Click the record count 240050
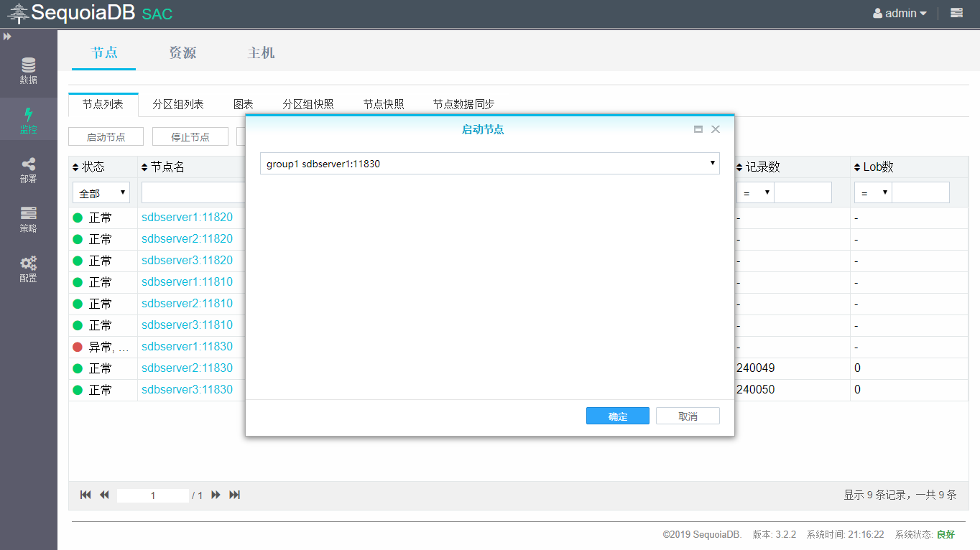The image size is (980, 550). point(755,389)
